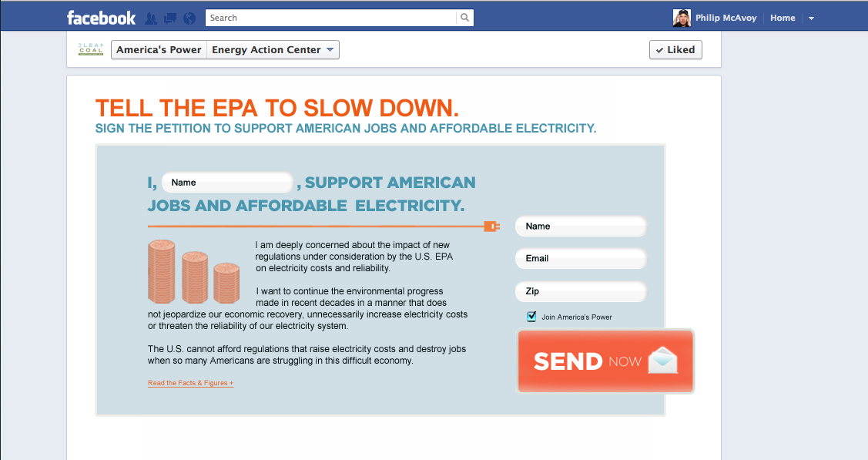Click the orange plug icon
The width and height of the screenshot is (868, 460).
point(491,226)
